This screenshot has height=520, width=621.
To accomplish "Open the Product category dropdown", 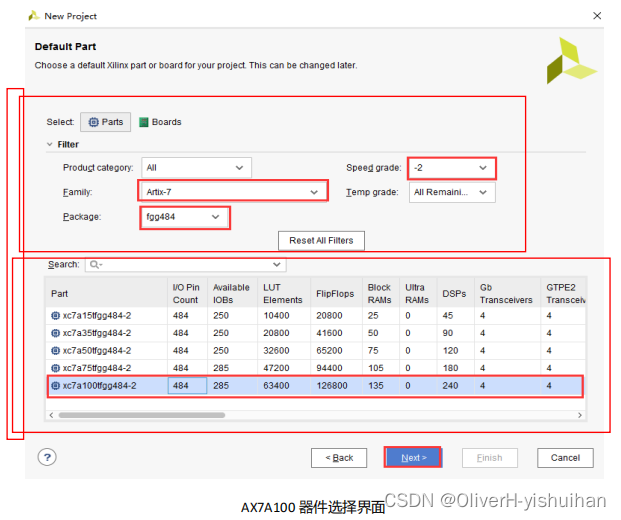I will (x=196, y=168).
